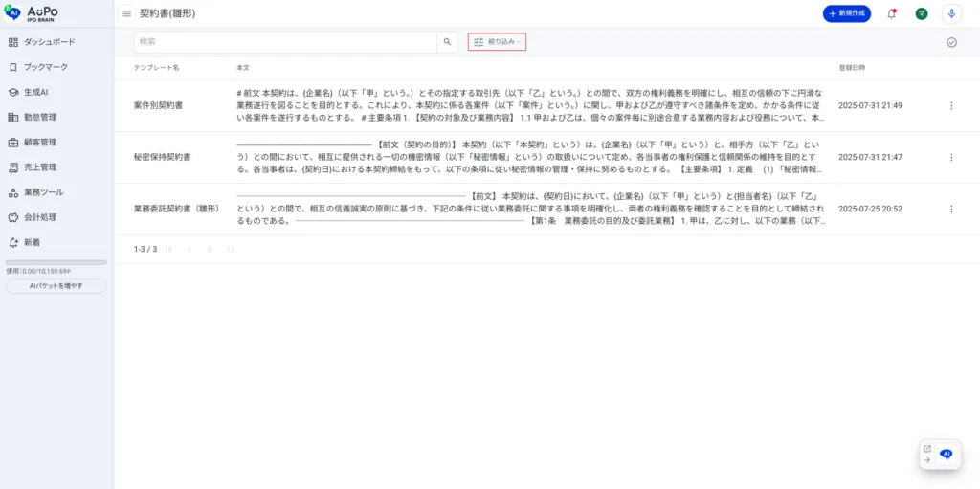Screen dimensions: 980x489
Task: Open the green user avatar
Action: click(922, 13)
